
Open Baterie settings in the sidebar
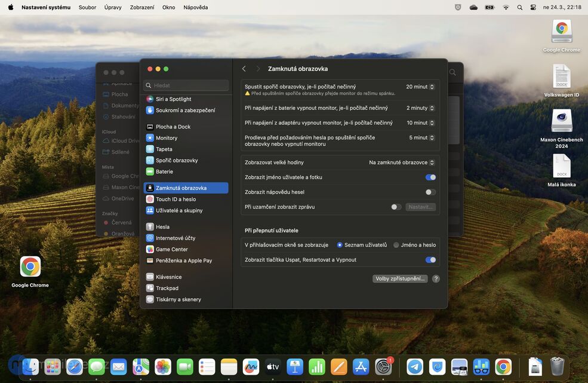(164, 171)
